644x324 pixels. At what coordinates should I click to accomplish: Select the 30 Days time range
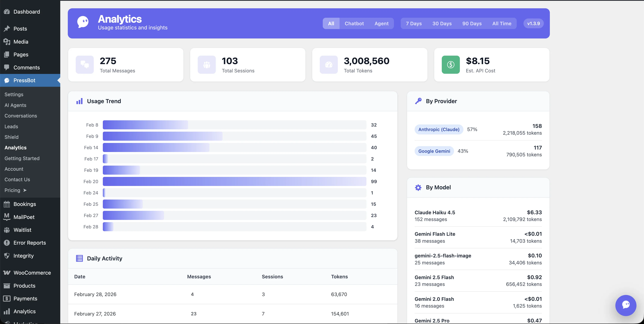tap(442, 23)
